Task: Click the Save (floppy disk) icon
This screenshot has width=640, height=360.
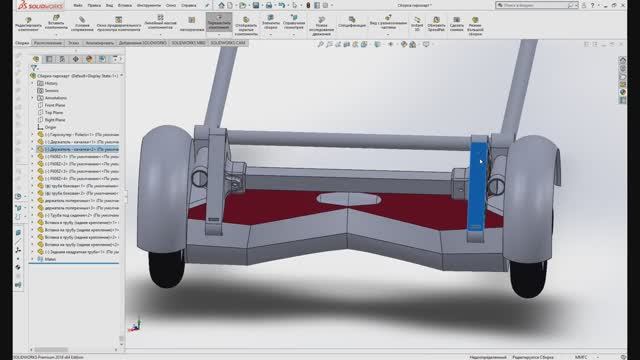Action: 256,5
